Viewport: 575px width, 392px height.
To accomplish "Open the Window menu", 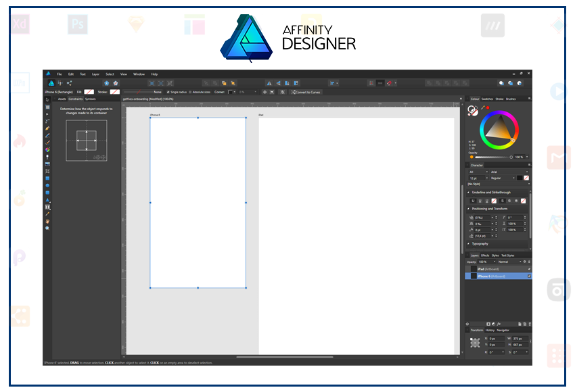I will pyautogui.click(x=139, y=74).
